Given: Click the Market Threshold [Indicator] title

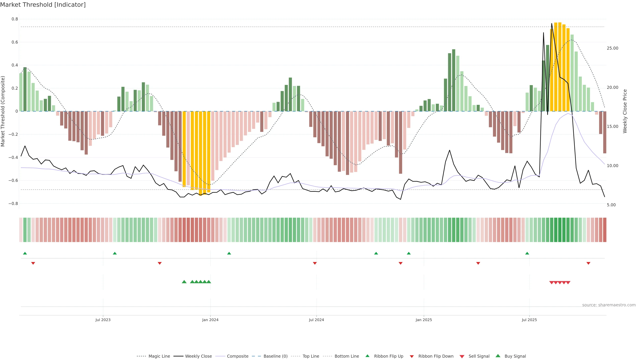Looking at the screenshot, I should (43, 5).
